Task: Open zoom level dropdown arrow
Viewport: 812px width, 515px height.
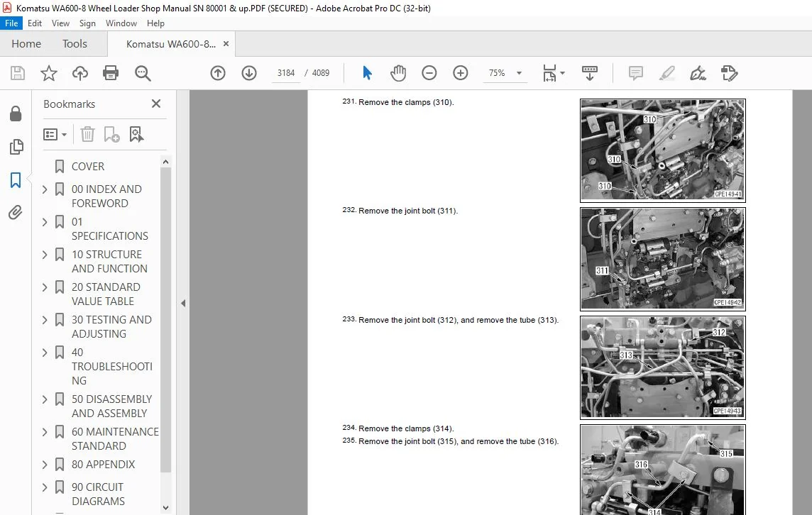Action: pos(519,73)
